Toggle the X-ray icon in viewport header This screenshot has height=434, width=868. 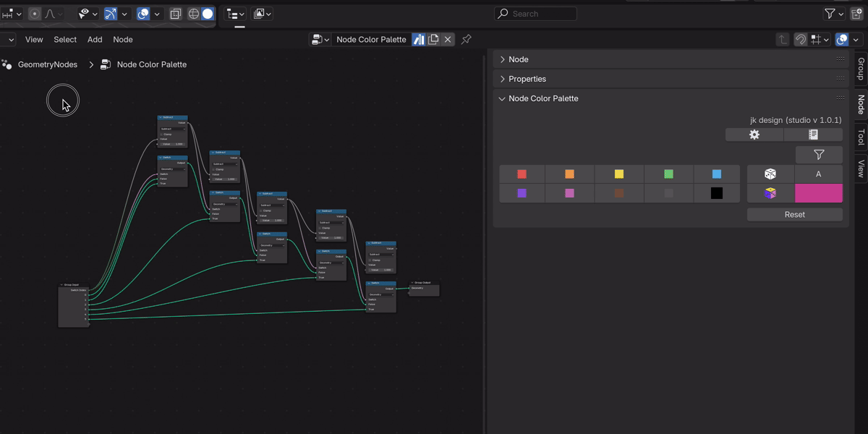(176, 14)
